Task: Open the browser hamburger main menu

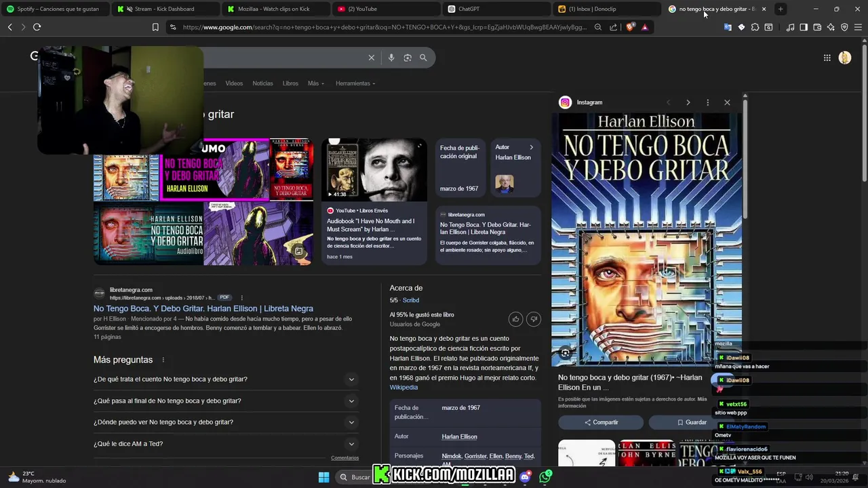Action: [859, 27]
